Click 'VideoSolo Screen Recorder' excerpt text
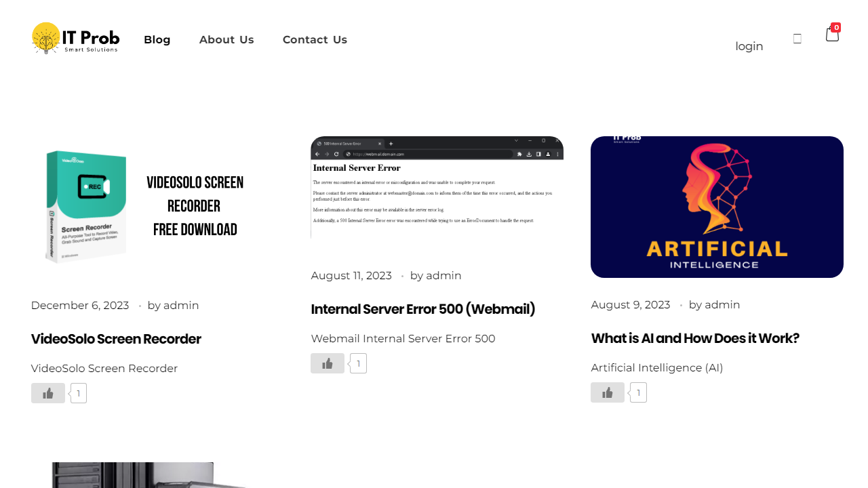The height and width of the screenshot is (488, 868). tap(104, 368)
